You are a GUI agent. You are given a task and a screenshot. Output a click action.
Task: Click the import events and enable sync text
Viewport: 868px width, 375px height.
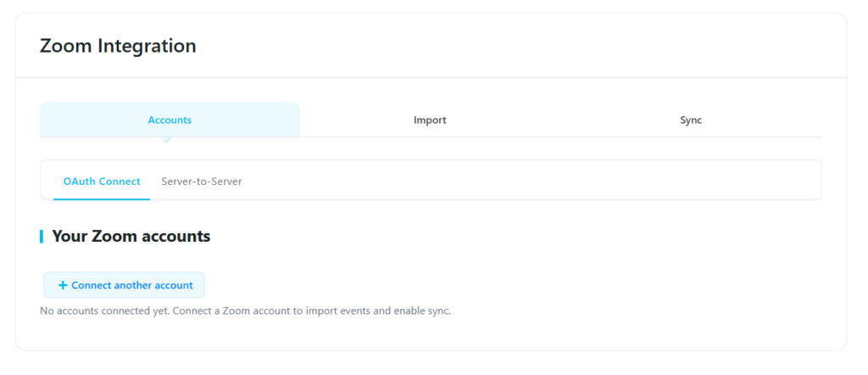pos(377,311)
